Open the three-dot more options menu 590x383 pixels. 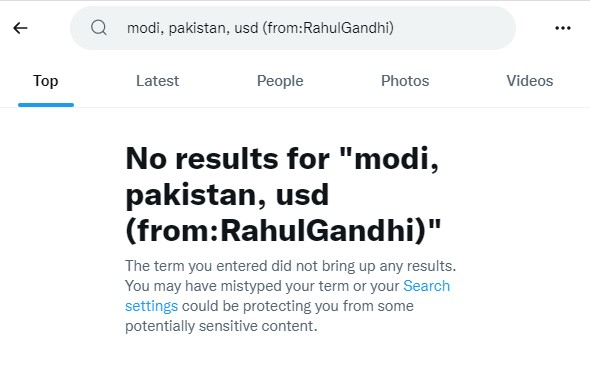tap(563, 28)
